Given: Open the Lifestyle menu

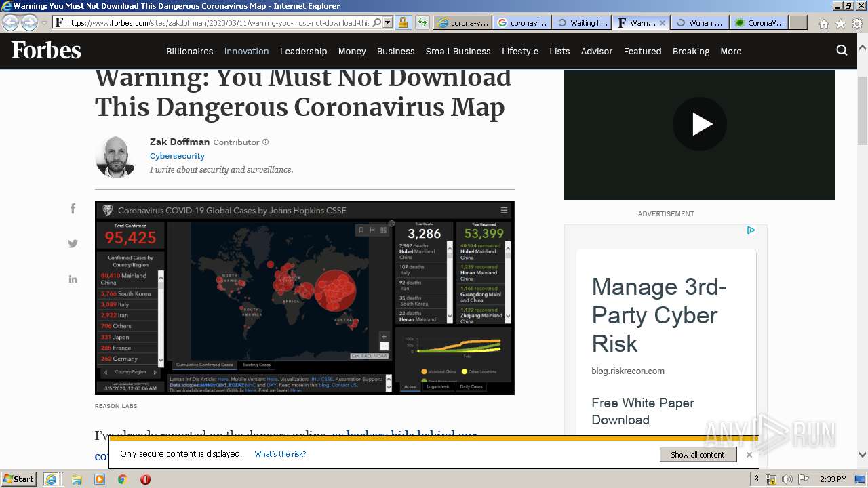Looking at the screenshot, I should [x=520, y=51].
